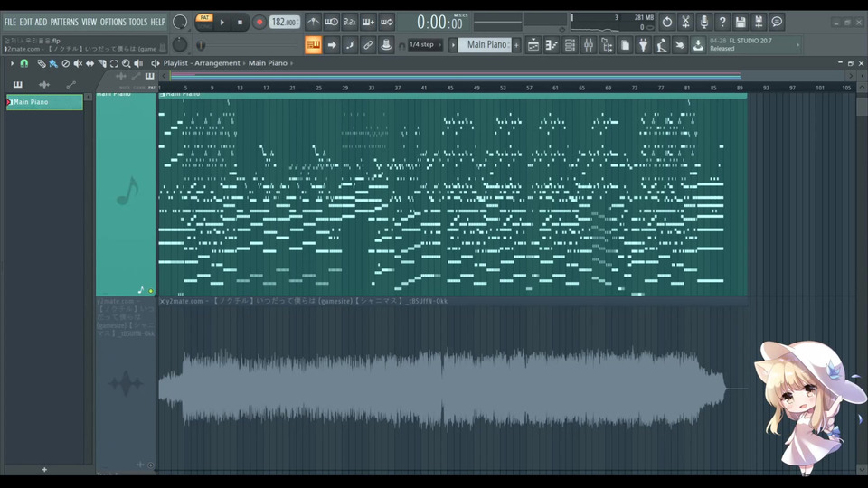Open the PATTERNS menu
Screen dimensions: 868x488
coord(64,22)
